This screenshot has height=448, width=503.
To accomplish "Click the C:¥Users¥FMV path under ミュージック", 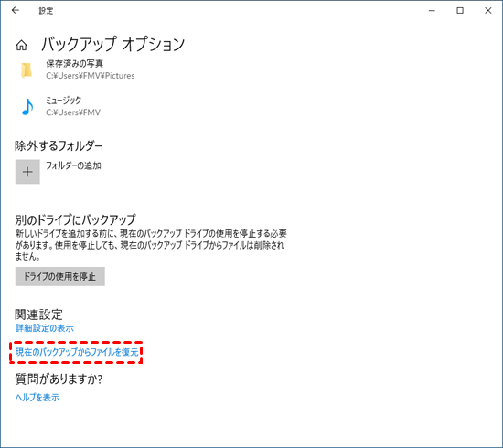I will pos(73,112).
